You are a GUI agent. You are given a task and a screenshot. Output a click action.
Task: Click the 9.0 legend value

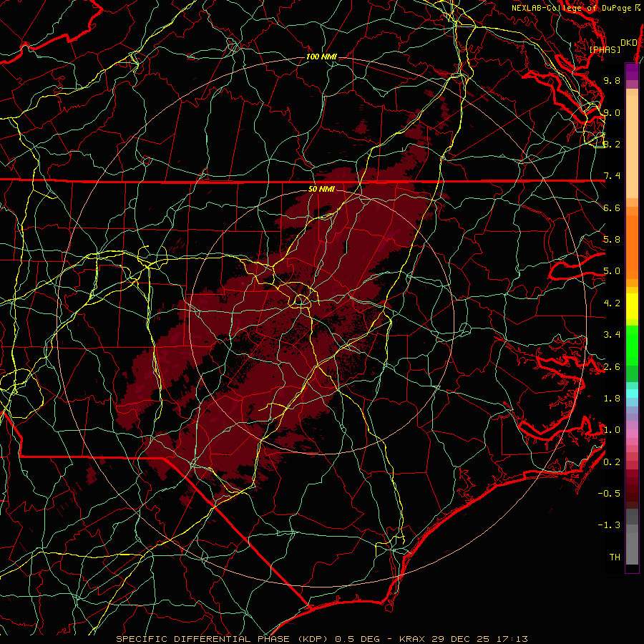tap(612, 112)
